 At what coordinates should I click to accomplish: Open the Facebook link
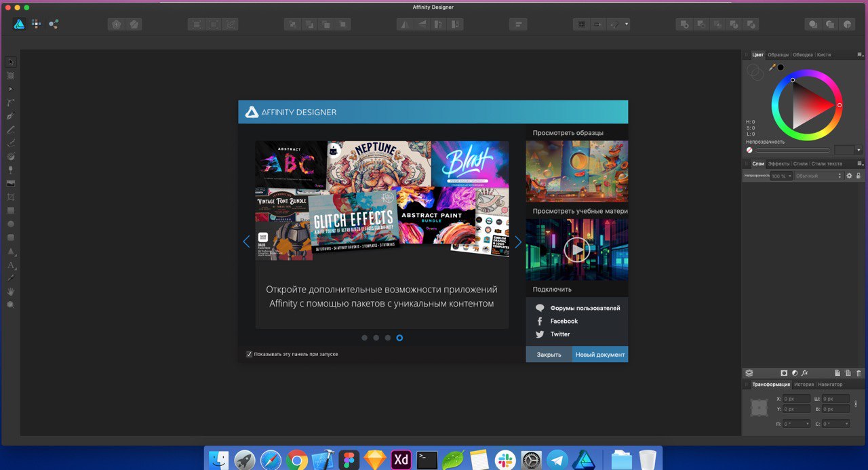pos(564,321)
